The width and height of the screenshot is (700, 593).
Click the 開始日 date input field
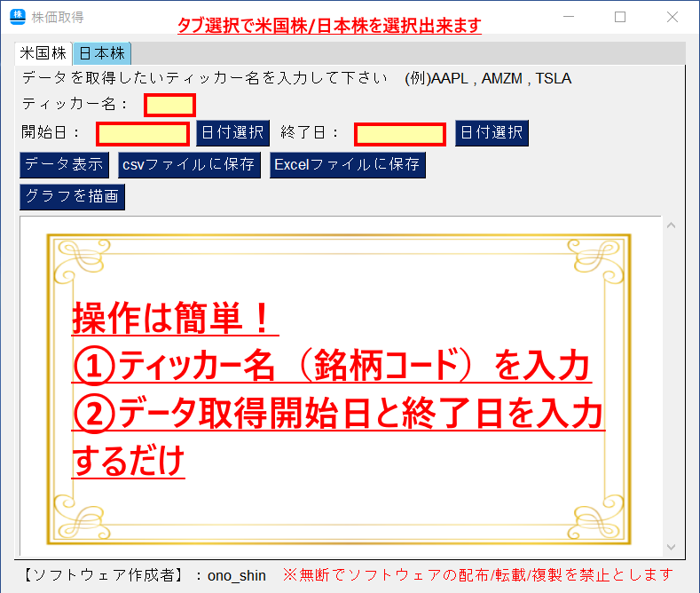pyautogui.click(x=143, y=134)
